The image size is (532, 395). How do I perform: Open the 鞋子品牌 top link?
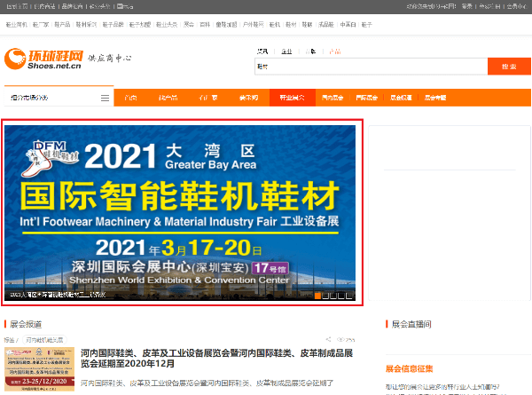[113, 25]
